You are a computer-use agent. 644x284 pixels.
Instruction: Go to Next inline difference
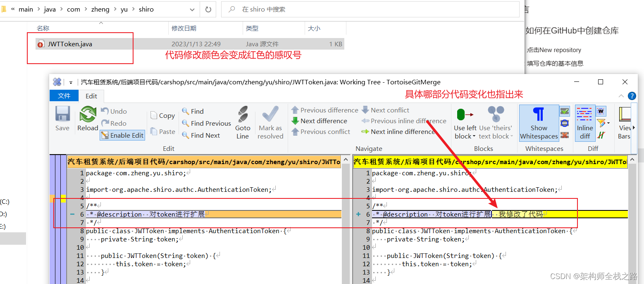398,131
